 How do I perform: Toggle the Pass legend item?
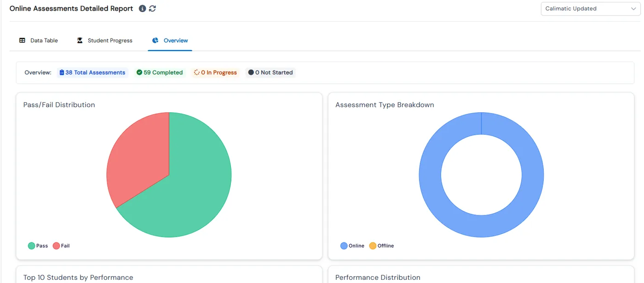(38, 246)
